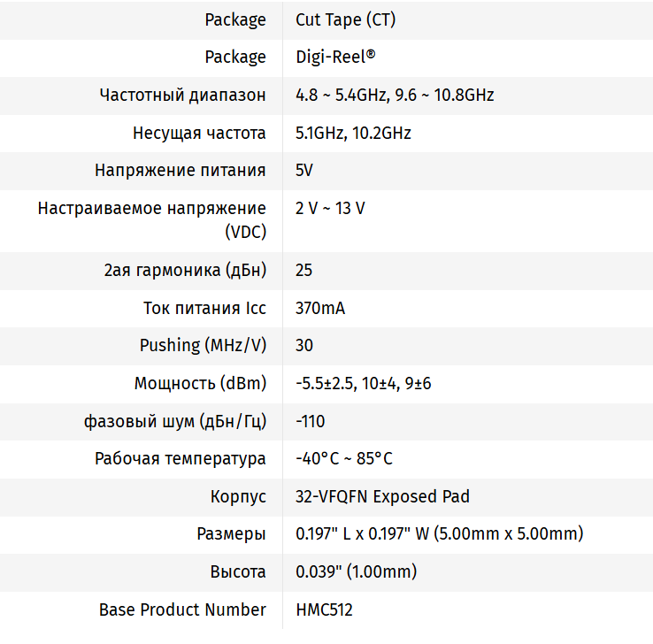Click the 32-VFQFN Exposed Pad value
The image size is (653, 644).
click(382, 497)
